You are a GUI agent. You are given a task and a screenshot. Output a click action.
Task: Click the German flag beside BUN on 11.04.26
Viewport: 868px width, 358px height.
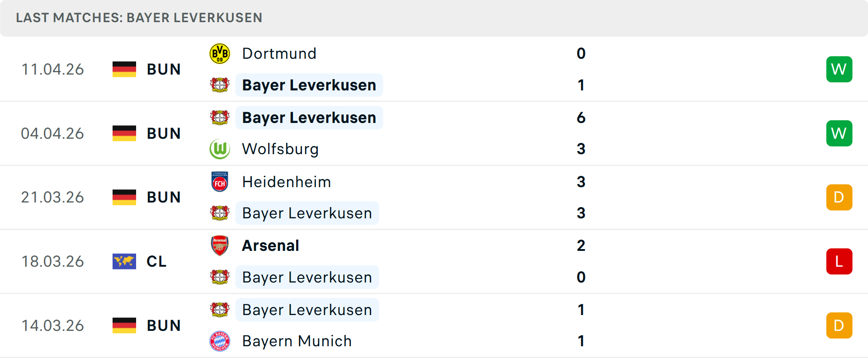[124, 69]
